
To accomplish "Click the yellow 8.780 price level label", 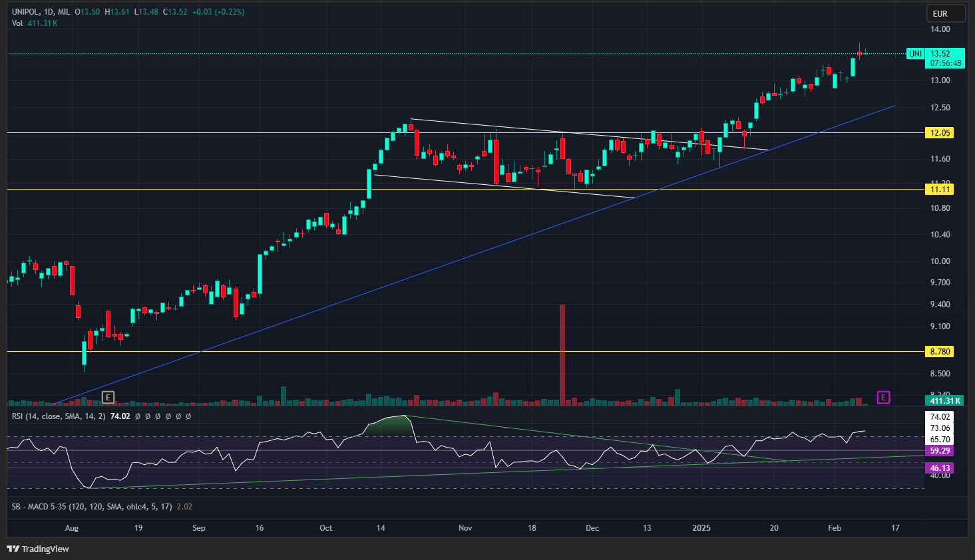I will click(940, 352).
